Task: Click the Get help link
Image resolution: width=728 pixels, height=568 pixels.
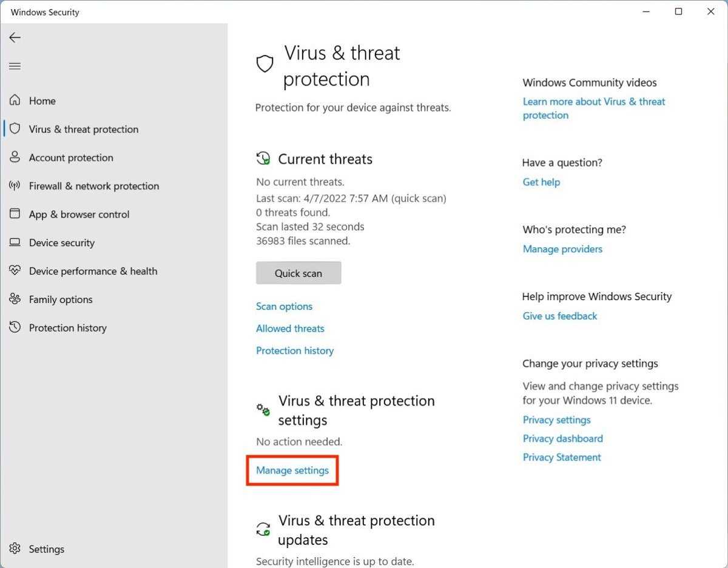Action: point(541,182)
